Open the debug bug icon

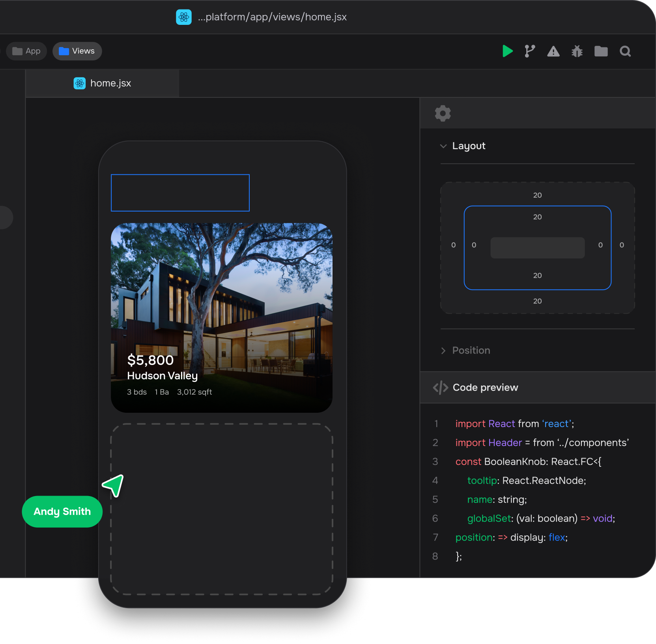(577, 51)
